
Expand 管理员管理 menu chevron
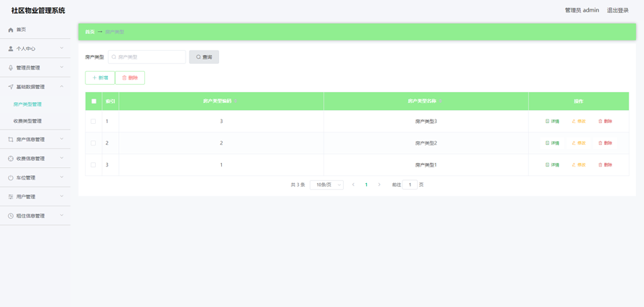pyautogui.click(x=62, y=67)
